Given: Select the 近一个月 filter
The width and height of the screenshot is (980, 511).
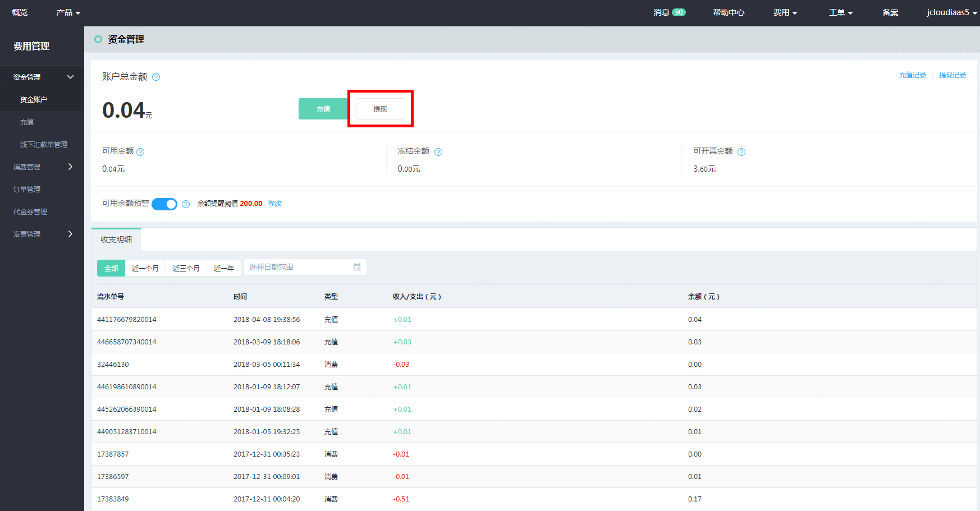Looking at the screenshot, I should 145,268.
